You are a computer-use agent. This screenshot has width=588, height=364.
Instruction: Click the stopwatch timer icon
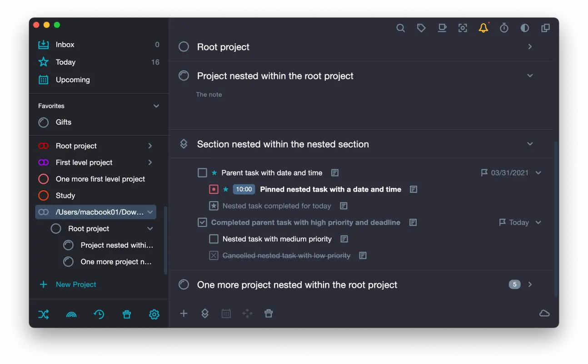(504, 28)
